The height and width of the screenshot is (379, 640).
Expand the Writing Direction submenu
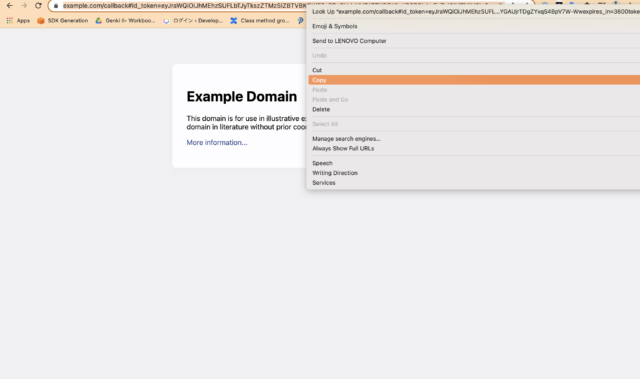pyautogui.click(x=474, y=173)
